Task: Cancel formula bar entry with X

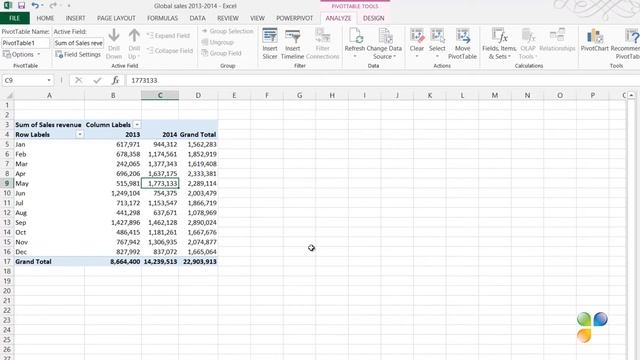Action: [78, 80]
